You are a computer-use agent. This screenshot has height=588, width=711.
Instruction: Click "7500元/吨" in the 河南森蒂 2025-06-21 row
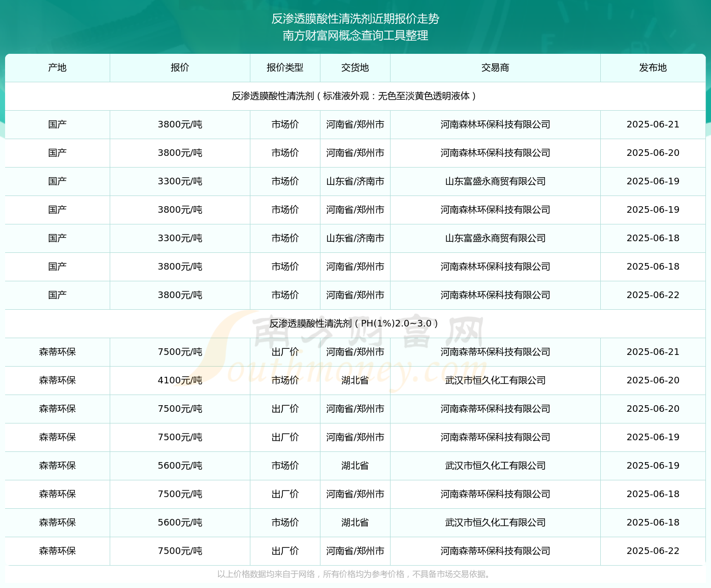[180, 352]
